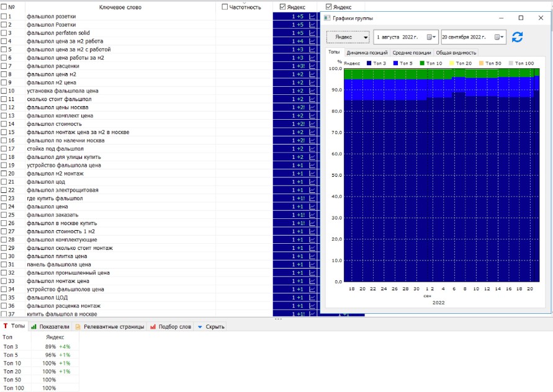
Task: Click the red T icon of Топы tab
Action: click(x=6, y=326)
